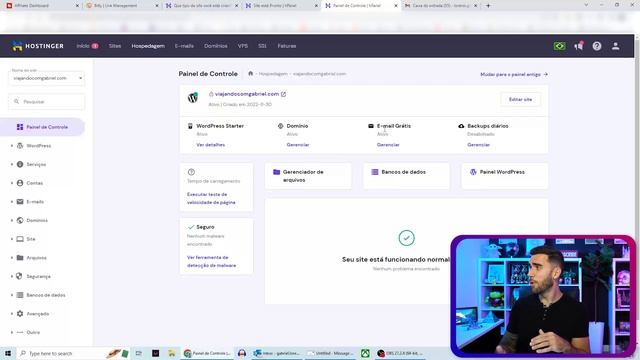
Task: Click the speed test gauge icon
Action: [191, 172]
